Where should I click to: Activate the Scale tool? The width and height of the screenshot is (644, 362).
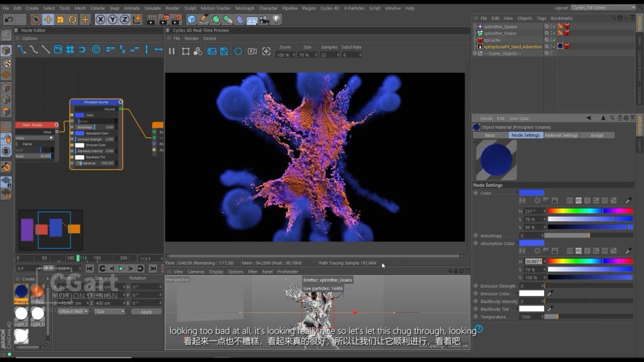[60, 19]
